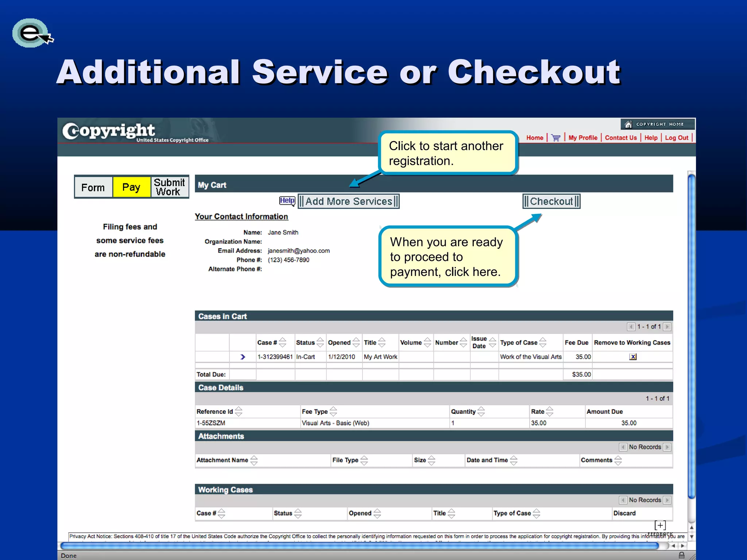Sort Cases in Cart by Case #
Screen dimensions: 747x560
tap(283, 342)
